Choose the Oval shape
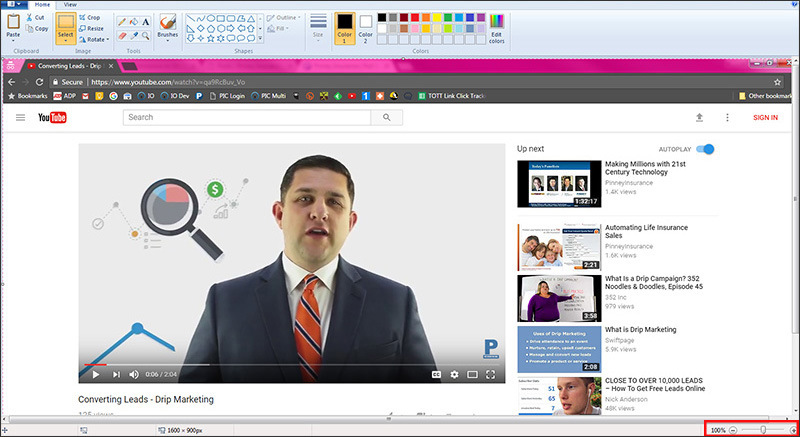Viewport: 800px width, 437px height. [x=211, y=18]
